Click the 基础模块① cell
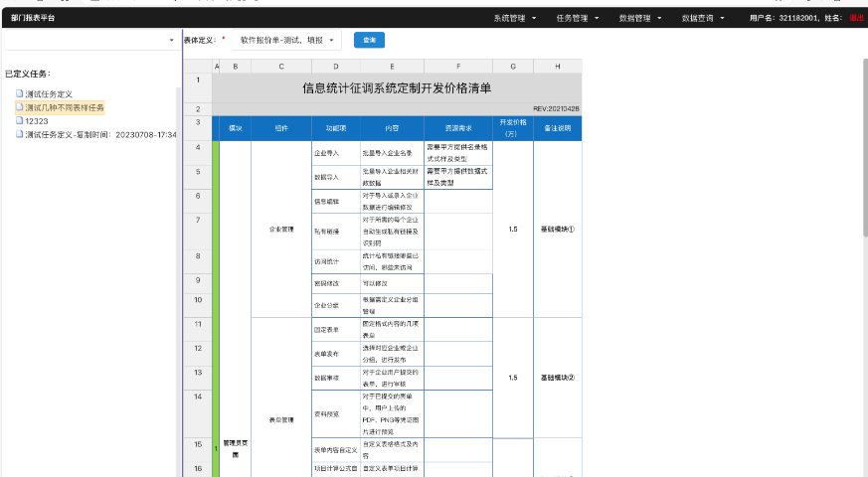This screenshot has width=868, height=477. [x=558, y=230]
